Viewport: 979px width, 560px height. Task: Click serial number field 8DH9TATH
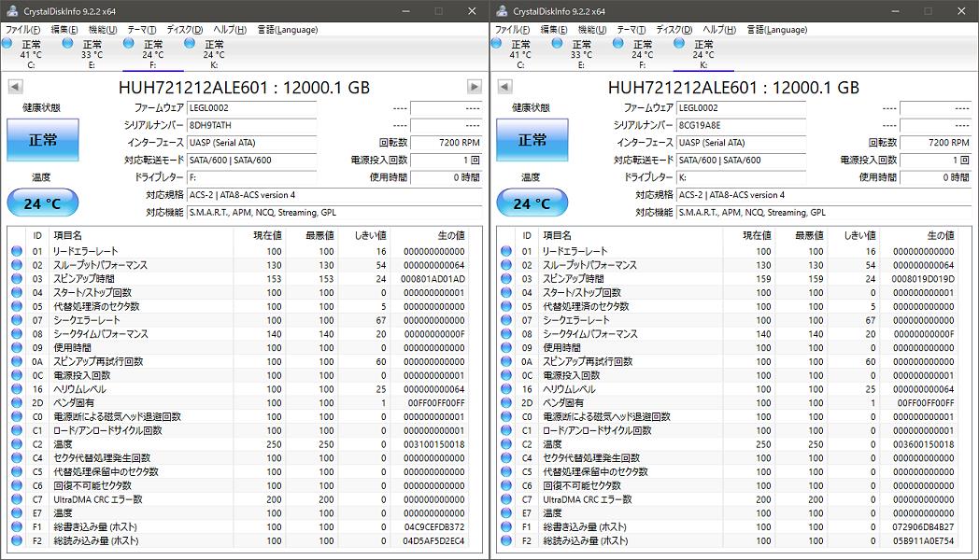click(x=251, y=125)
